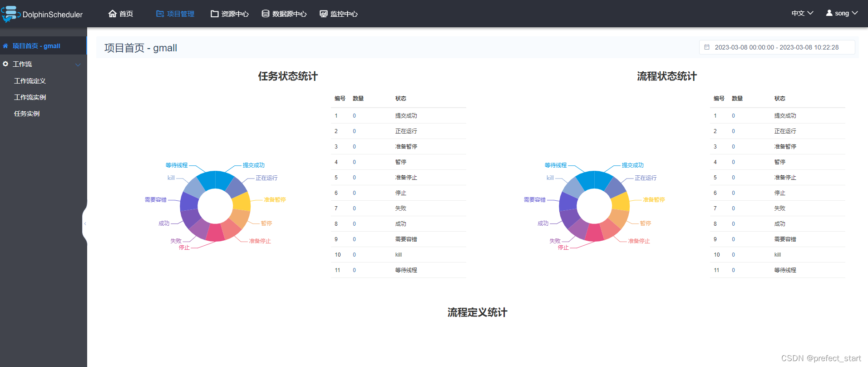
Task: Click the gear icon beside 工作流
Action: pos(5,64)
